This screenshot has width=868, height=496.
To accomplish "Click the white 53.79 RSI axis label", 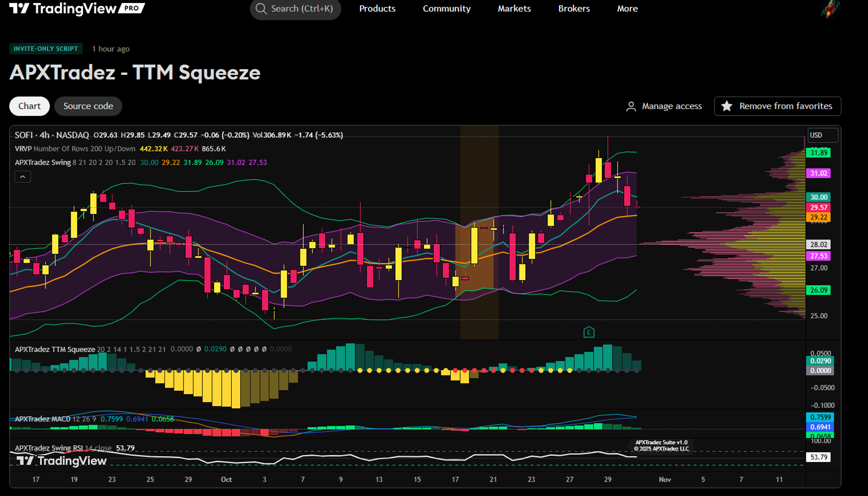I will point(818,457).
